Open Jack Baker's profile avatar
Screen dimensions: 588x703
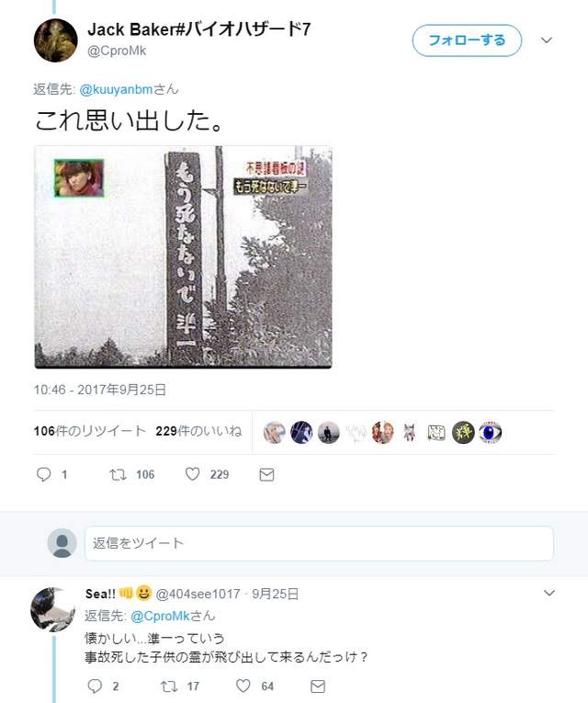55,40
